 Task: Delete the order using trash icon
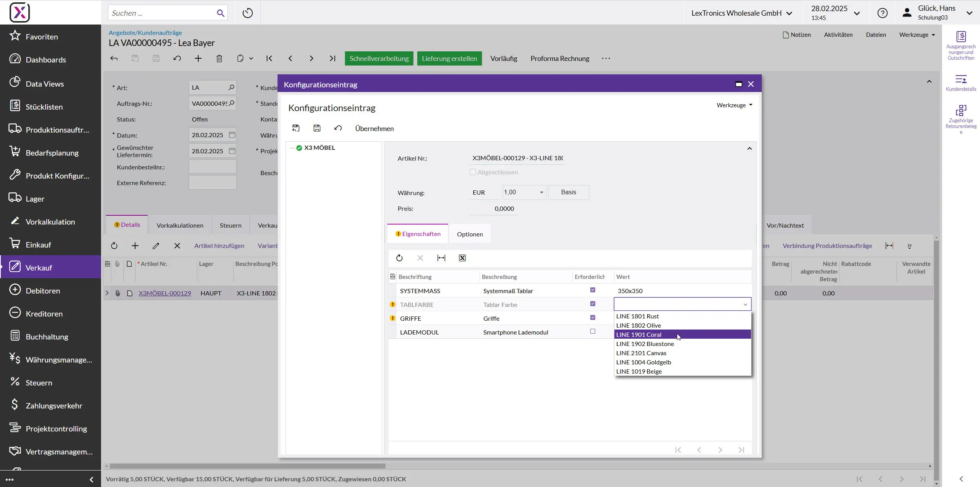pos(219,59)
